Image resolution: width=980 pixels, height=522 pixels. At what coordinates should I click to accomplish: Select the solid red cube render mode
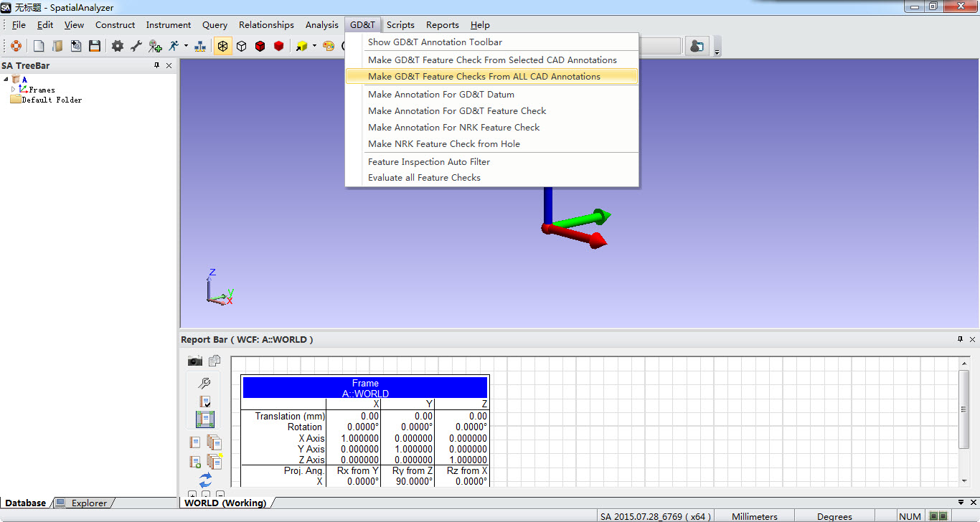point(279,46)
